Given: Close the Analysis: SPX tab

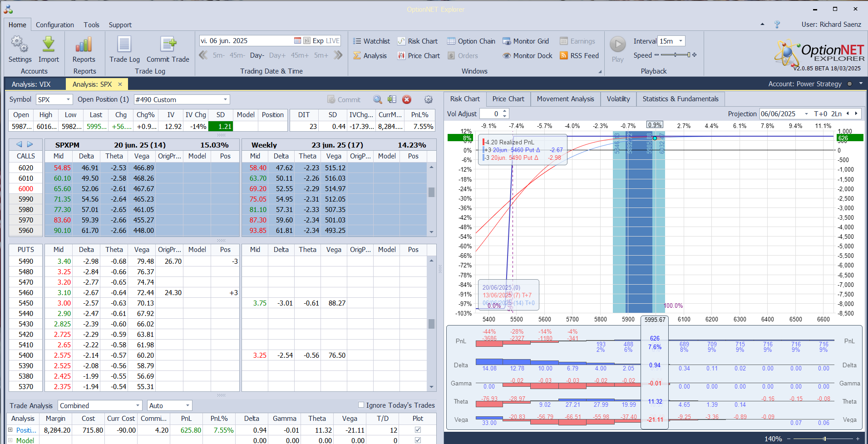Looking at the screenshot, I should 120,84.
